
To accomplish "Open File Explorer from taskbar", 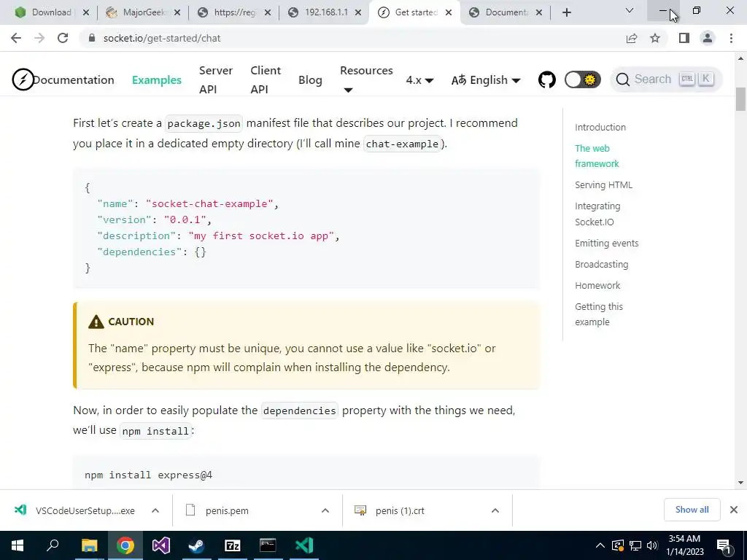I will [89, 545].
